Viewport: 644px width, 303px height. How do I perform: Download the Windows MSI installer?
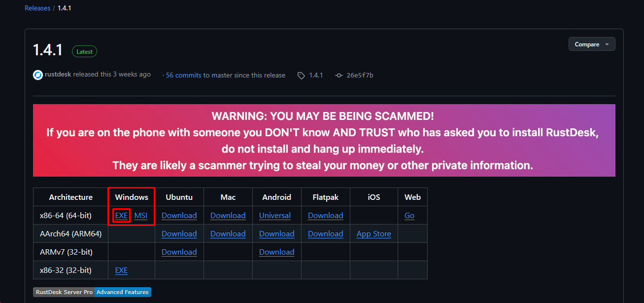pos(141,216)
